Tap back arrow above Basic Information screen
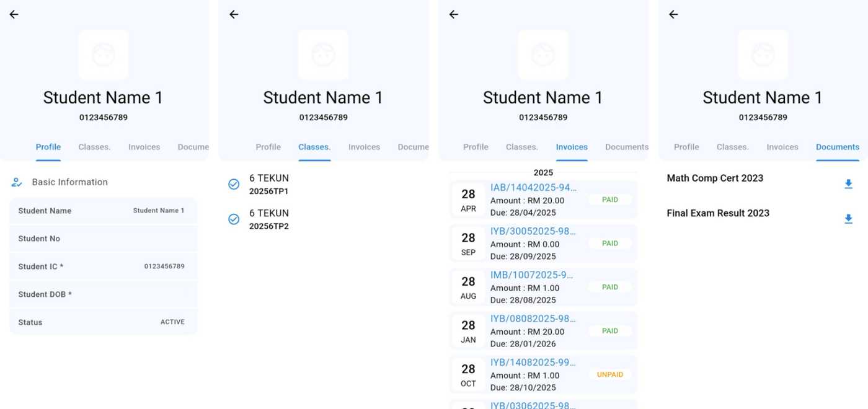The width and height of the screenshot is (868, 409). [14, 14]
